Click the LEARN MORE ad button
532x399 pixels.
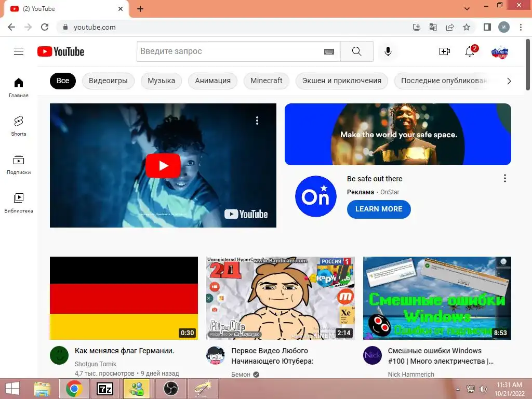click(x=379, y=209)
